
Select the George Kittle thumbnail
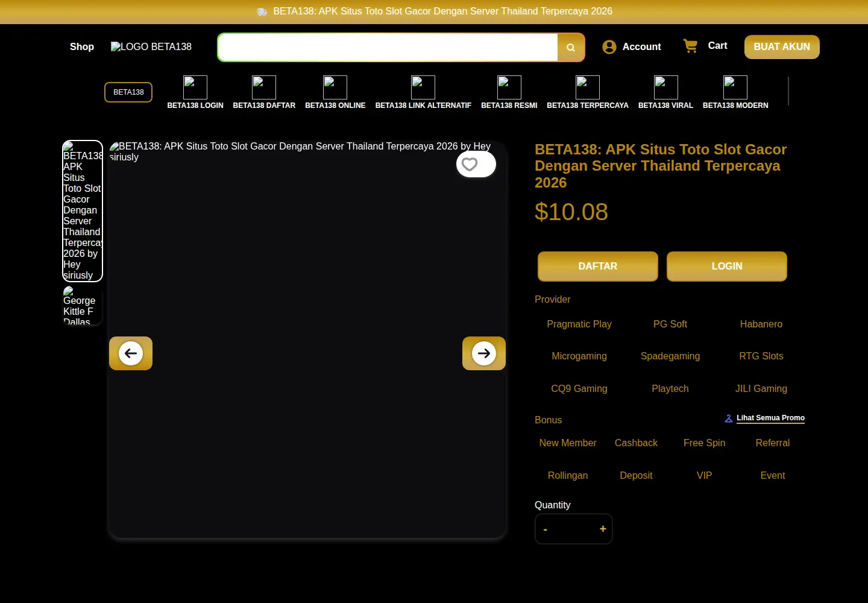[83, 306]
